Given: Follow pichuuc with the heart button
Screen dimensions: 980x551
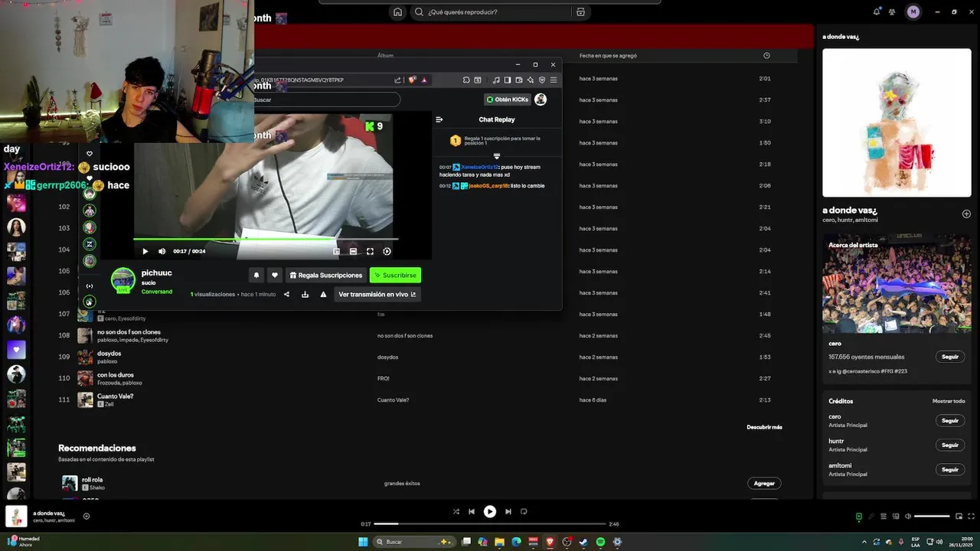Looking at the screenshot, I should [275, 275].
